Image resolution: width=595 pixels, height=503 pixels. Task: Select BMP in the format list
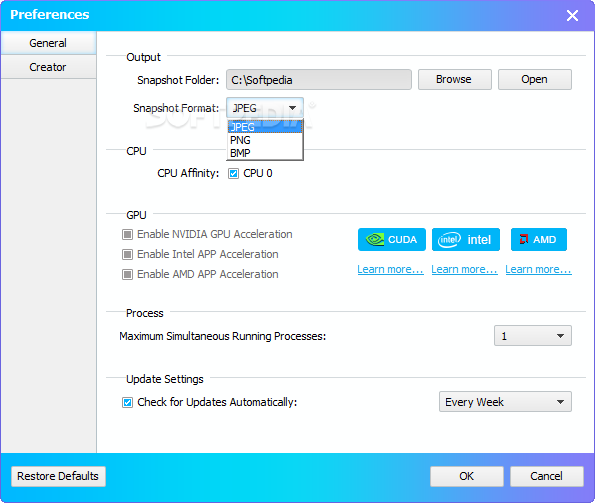click(265, 153)
